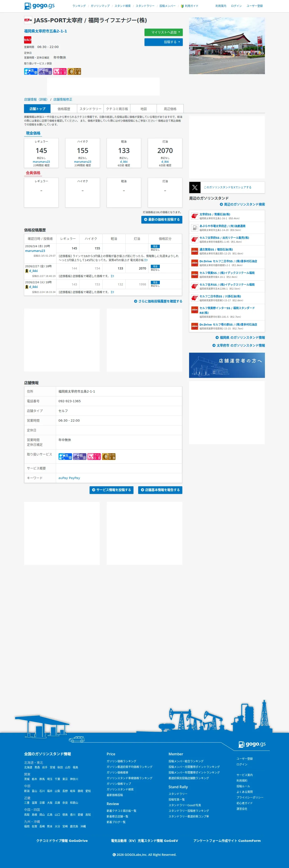Click 太宰府市 のガソリンスタンド情報 link

pyautogui.click(x=239, y=346)
